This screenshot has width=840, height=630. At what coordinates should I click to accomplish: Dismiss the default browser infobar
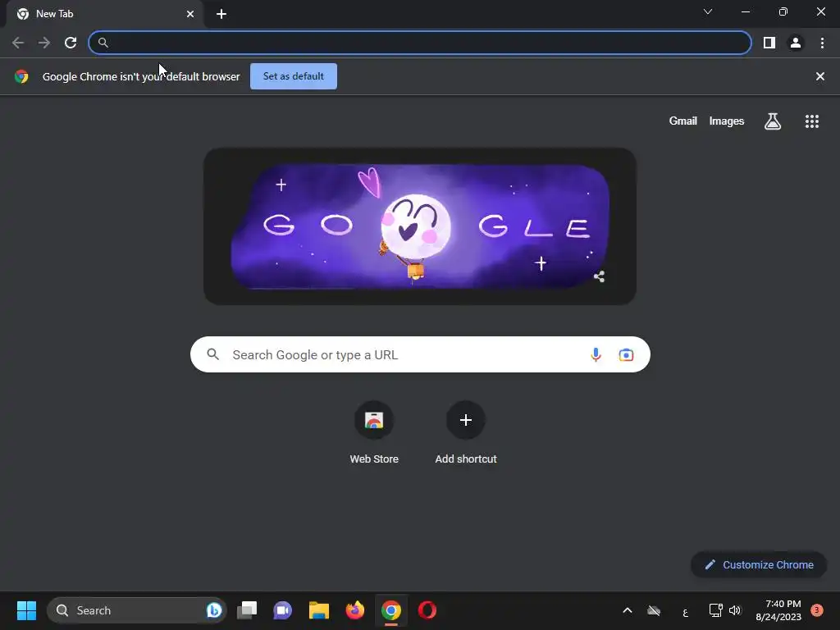coord(820,76)
